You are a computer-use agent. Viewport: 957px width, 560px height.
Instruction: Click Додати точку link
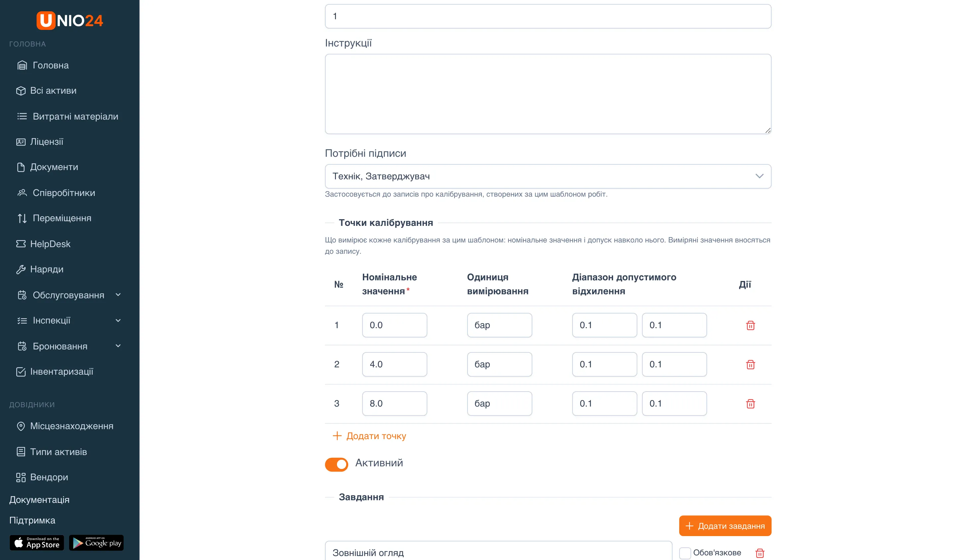(x=369, y=436)
